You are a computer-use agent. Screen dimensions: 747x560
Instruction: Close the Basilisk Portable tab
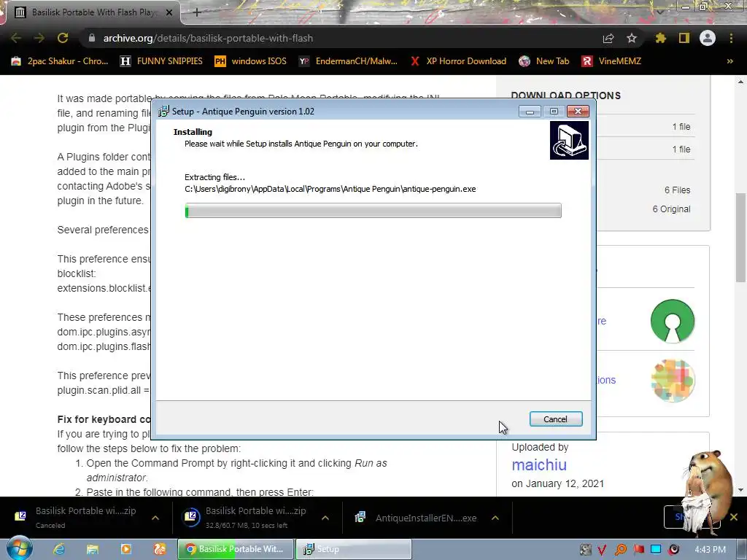tap(169, 12)
